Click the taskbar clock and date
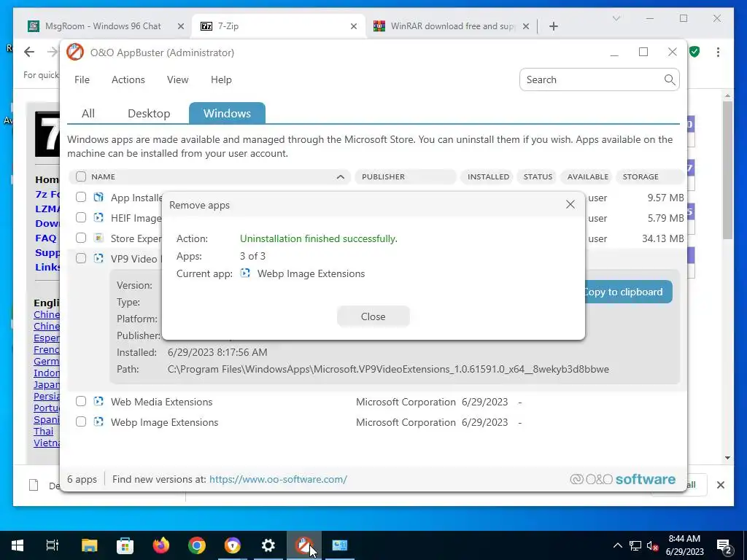This screenshot has height=560, width=747. [x=684, y=545]
